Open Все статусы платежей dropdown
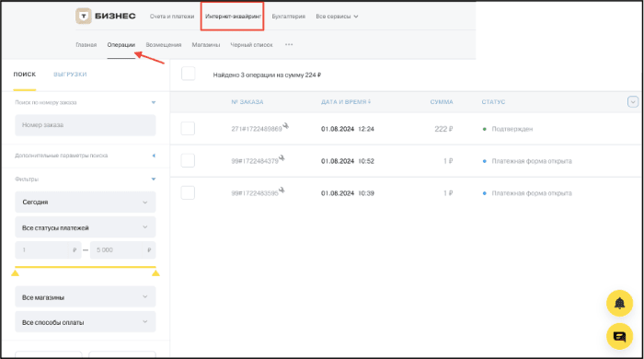Image resolution: width=644 pixels, height=359 pixels. click(x=86, y=227)
